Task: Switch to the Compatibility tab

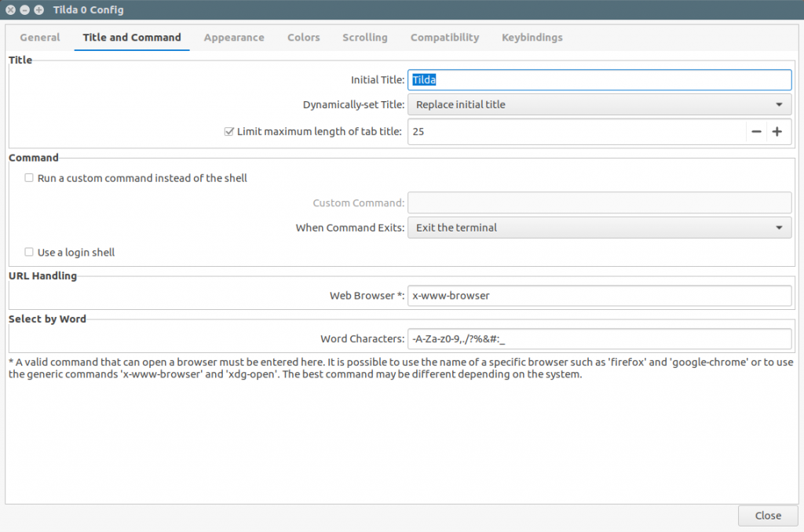Action: [x=444, y=37]
